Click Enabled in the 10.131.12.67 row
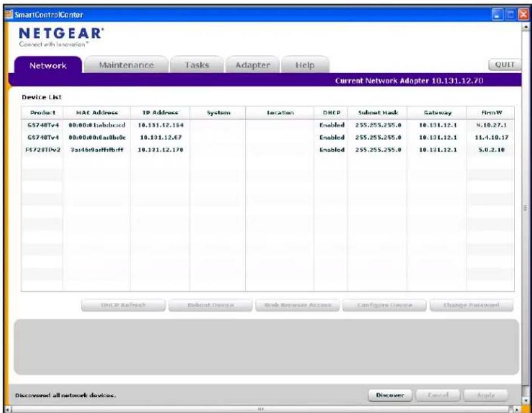Image resolution: width=532 pixels, height=413 pixels. click(332, 137)
